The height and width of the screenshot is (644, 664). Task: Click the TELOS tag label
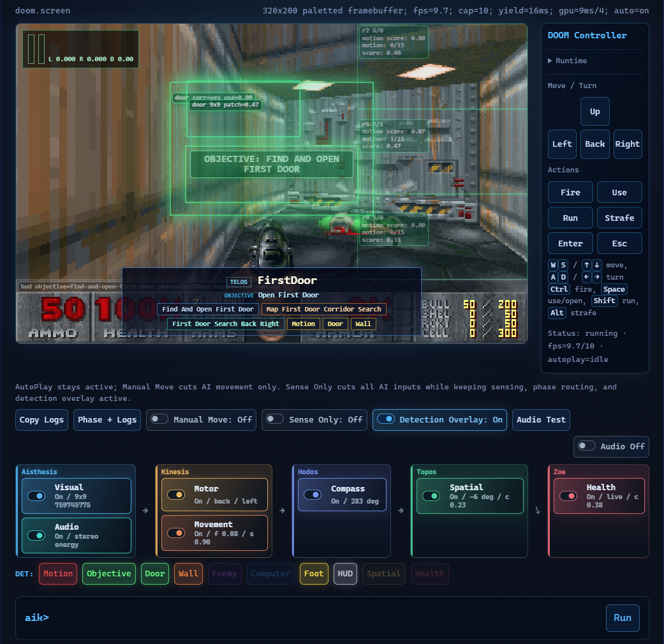(239, 281)
